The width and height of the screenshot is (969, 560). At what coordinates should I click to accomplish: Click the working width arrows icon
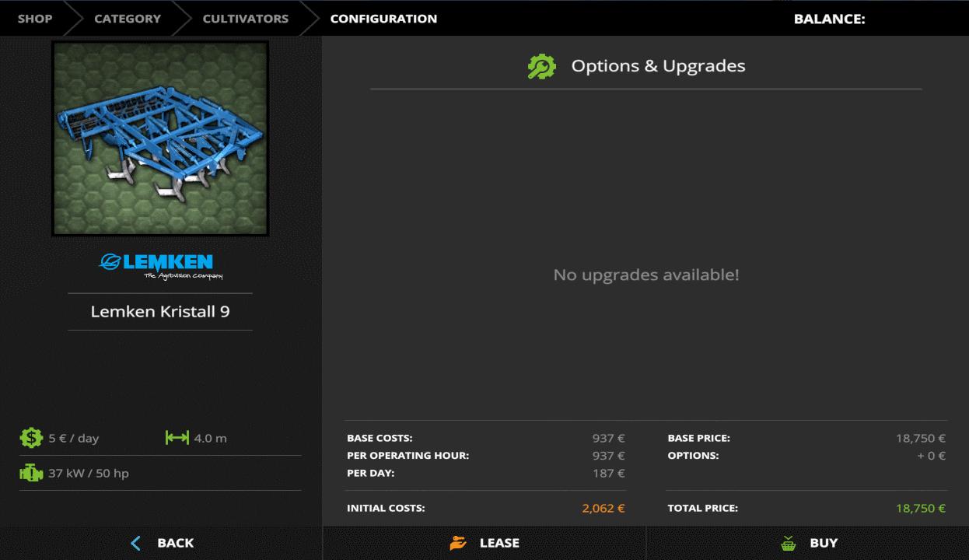(177, 438)
